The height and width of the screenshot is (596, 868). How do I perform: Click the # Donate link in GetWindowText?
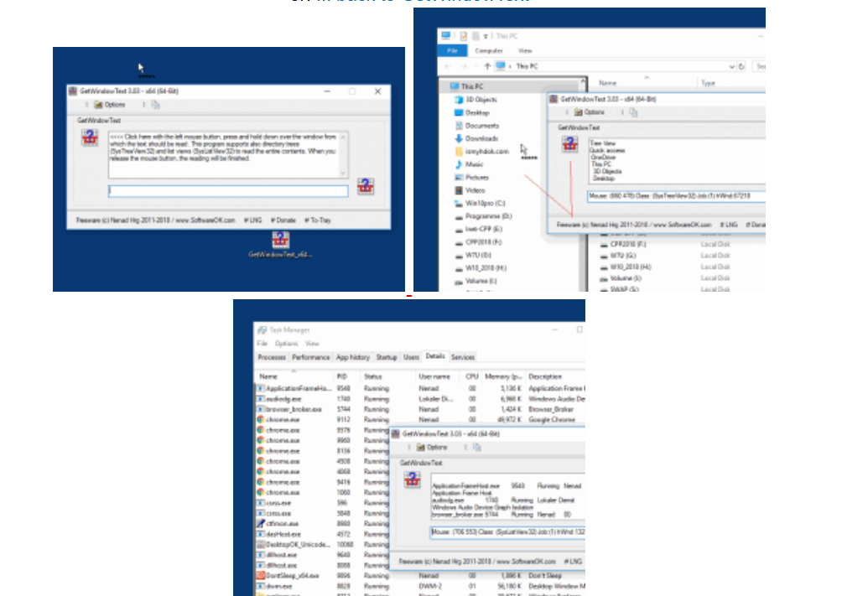(283, 220)
